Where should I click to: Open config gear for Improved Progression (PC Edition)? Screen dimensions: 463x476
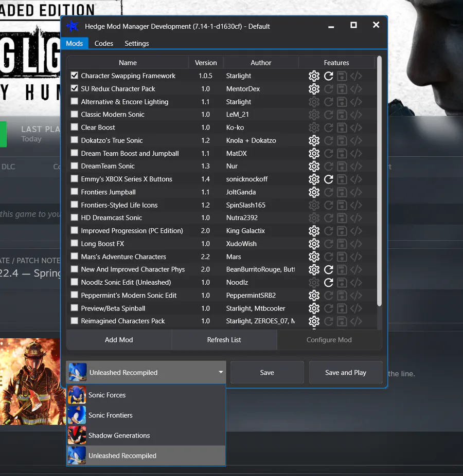tap(314, 231)
